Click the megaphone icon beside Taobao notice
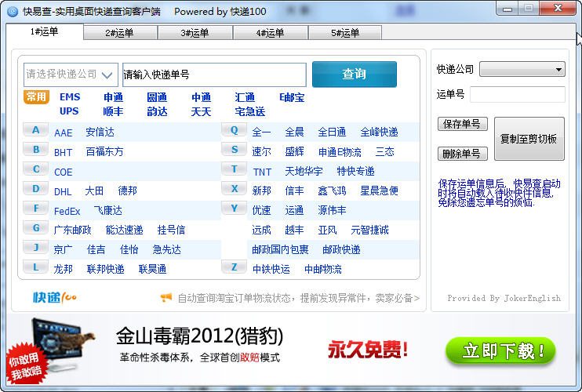This screenshot has width=582, height=392. pyautogui.click(x=166, y=297)
